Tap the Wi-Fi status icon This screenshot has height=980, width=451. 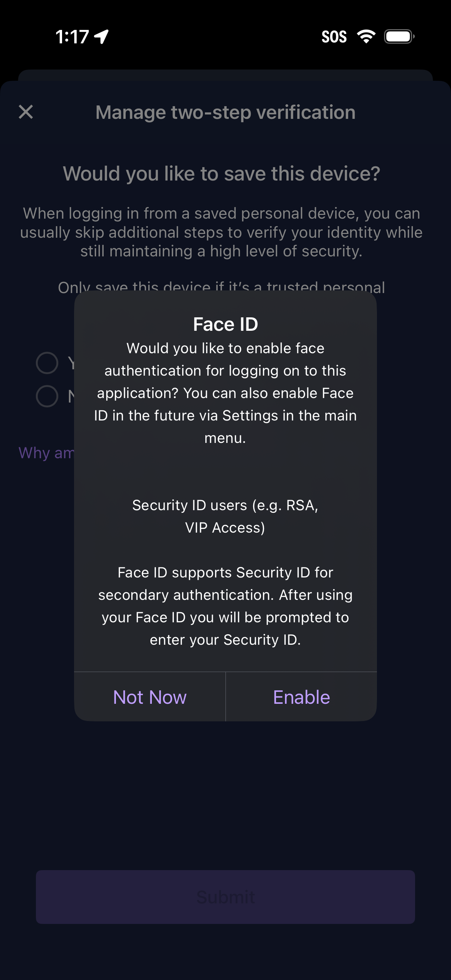pyautogui.click(x=366, y=37)
